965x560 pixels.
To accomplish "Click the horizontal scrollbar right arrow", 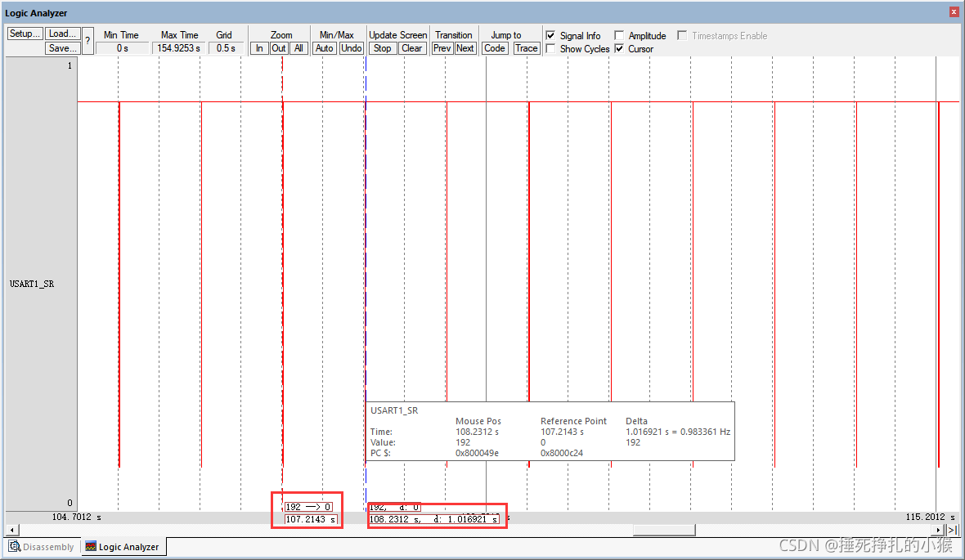I will (x=937, y=530).
